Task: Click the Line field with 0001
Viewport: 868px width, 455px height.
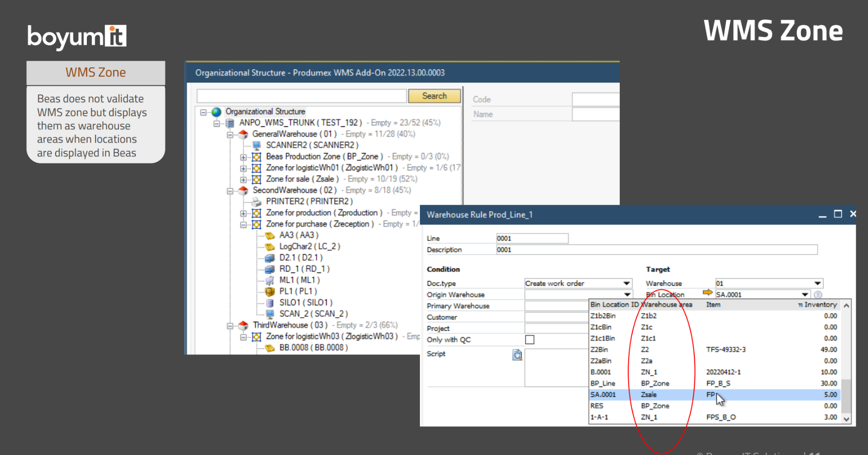Action: pos(532,238)
